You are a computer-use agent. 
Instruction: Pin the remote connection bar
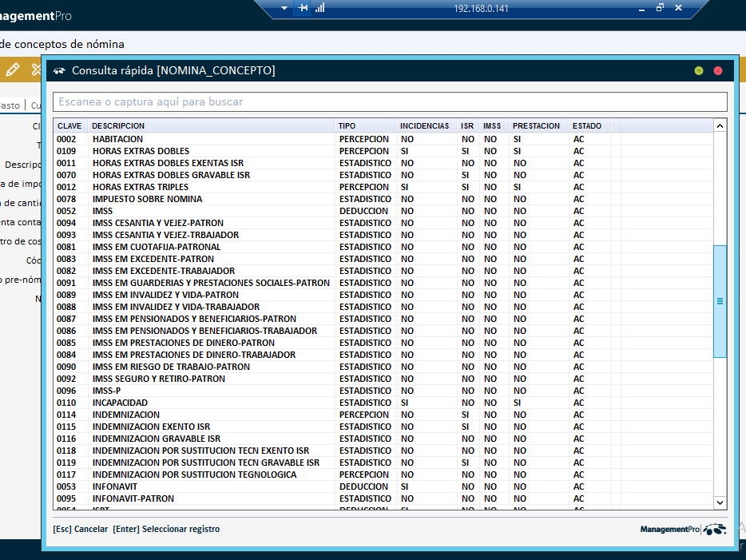click(x=303, y=8)
